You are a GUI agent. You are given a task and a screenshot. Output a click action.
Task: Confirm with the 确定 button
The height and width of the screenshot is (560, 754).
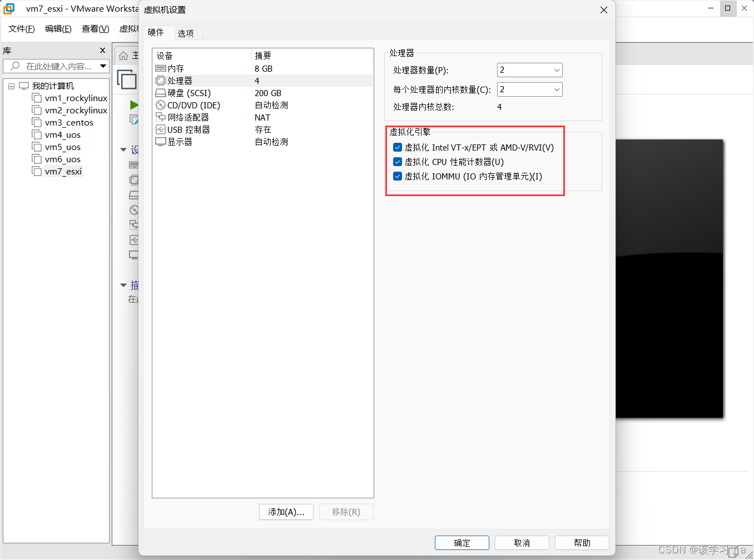pyautogui.click(x=462, y=543)
